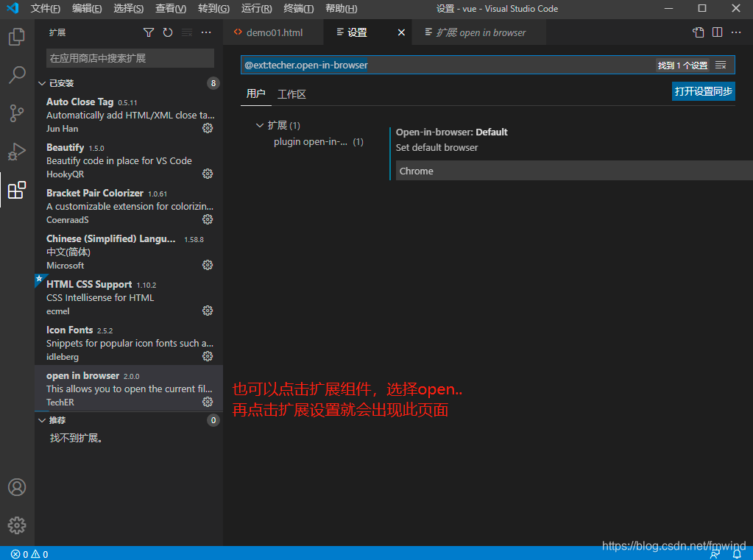
Task: Click 打开设置同步 button
Action: (x=704, y=91)
